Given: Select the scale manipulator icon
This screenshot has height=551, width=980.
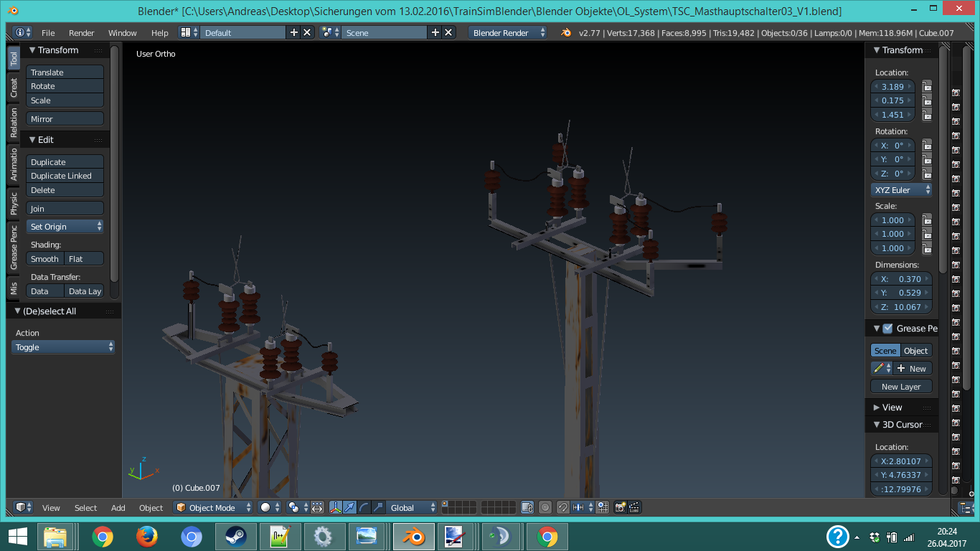Looking at the screenshot, I should coord(378,507).
